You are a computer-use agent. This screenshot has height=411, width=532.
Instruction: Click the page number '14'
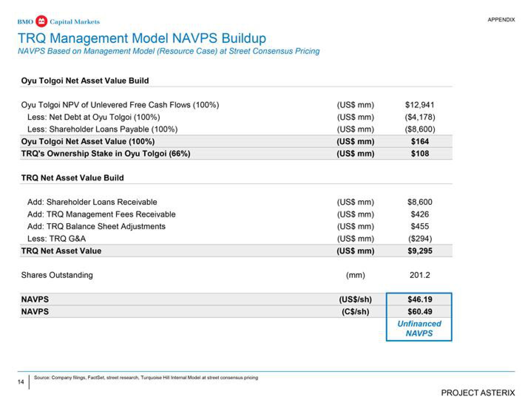(x=21, y=383)
